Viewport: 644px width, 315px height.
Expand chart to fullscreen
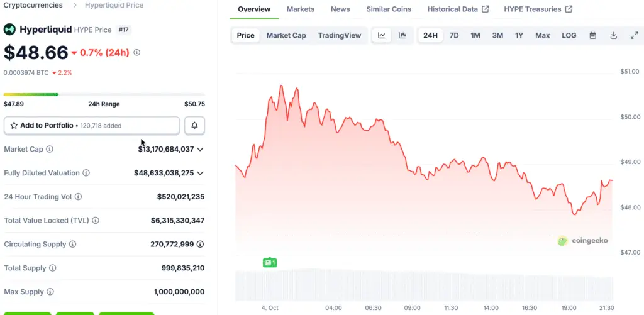point(634,35)
